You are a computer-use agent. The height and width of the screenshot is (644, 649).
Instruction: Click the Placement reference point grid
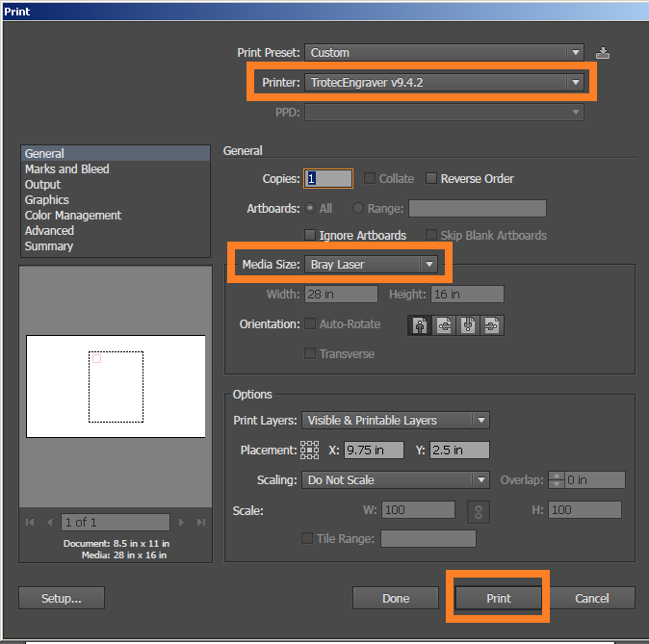tap(309, 450)
